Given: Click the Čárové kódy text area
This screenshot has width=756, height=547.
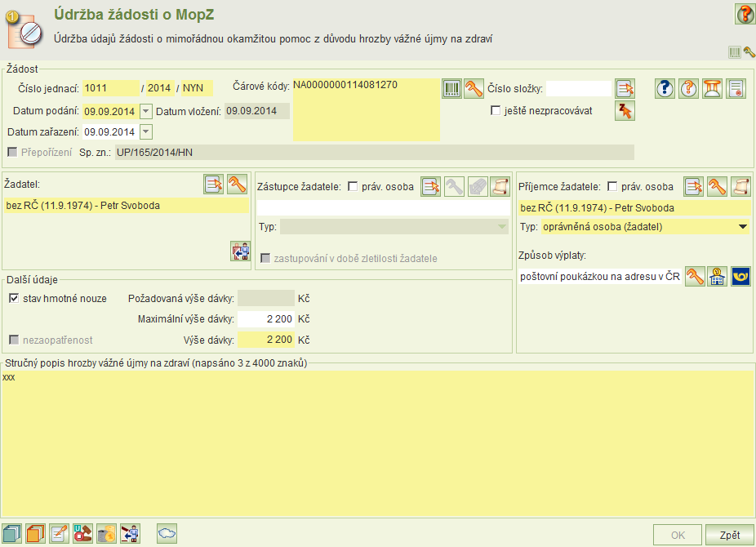Looking at the screenshot, I should [367, 110].
